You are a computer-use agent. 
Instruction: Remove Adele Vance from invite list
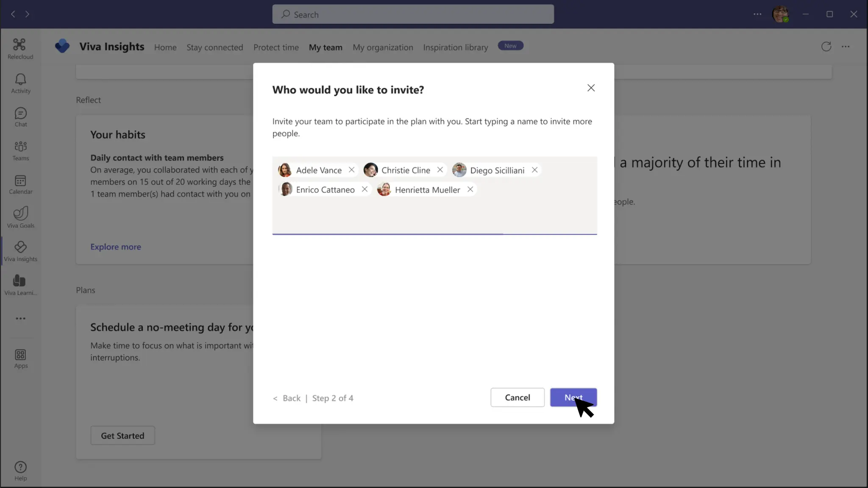point(351,170)
